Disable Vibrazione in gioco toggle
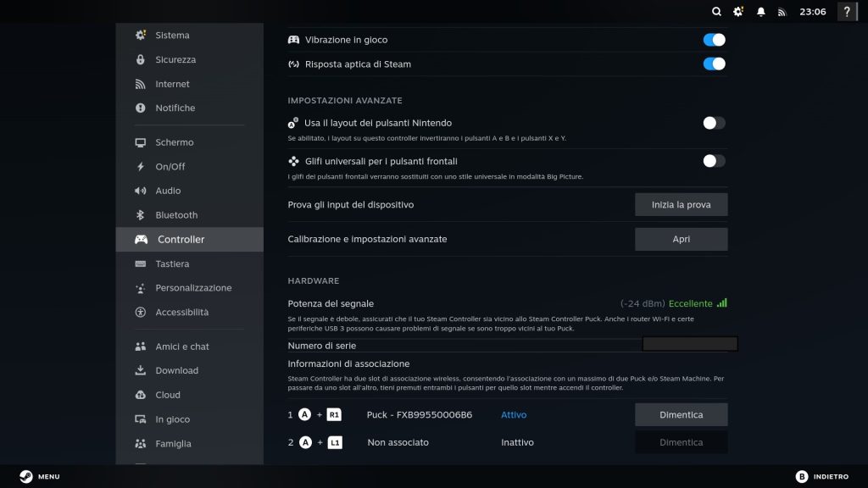The image size is (868, 488). point(714,40)
